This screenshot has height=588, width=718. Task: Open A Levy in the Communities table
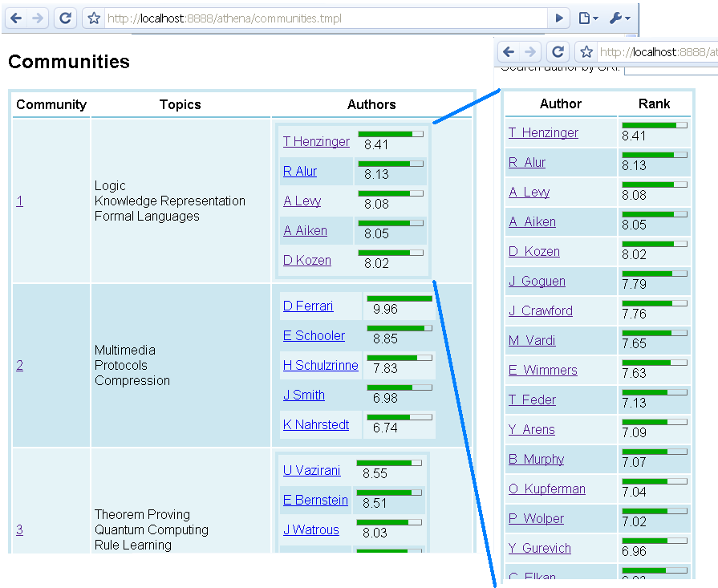coord(302,201)
